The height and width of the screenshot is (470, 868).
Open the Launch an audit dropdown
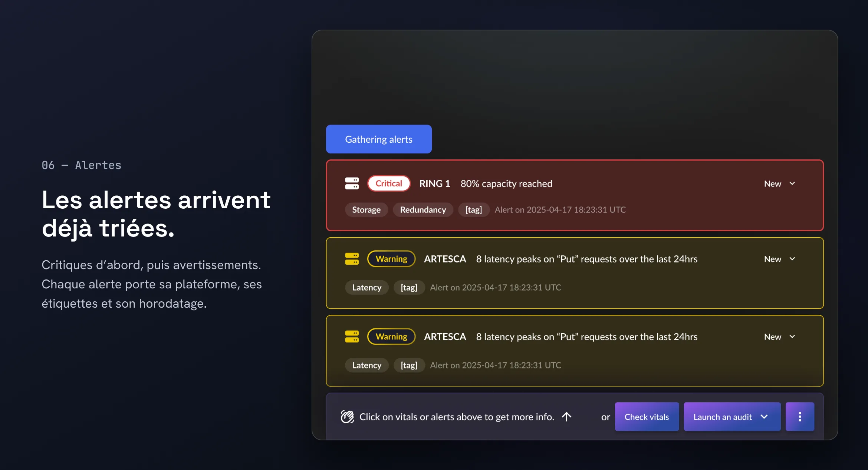(732, 417)
